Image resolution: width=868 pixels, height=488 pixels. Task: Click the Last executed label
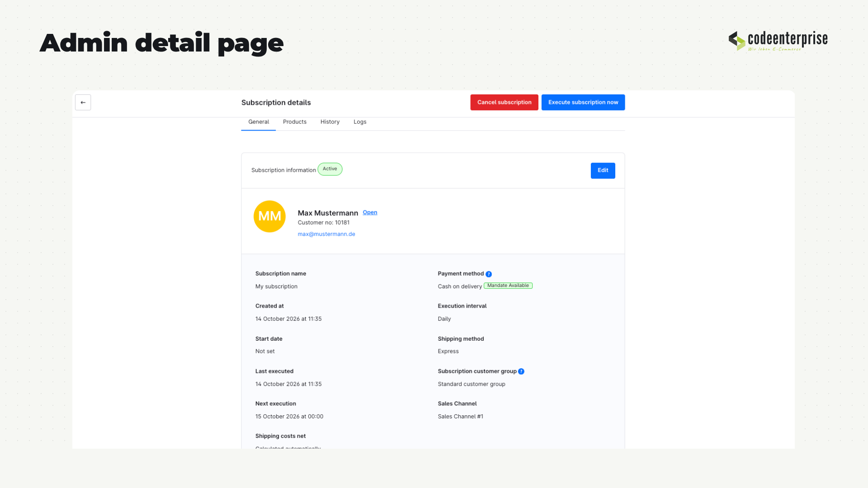coord(274,371)
